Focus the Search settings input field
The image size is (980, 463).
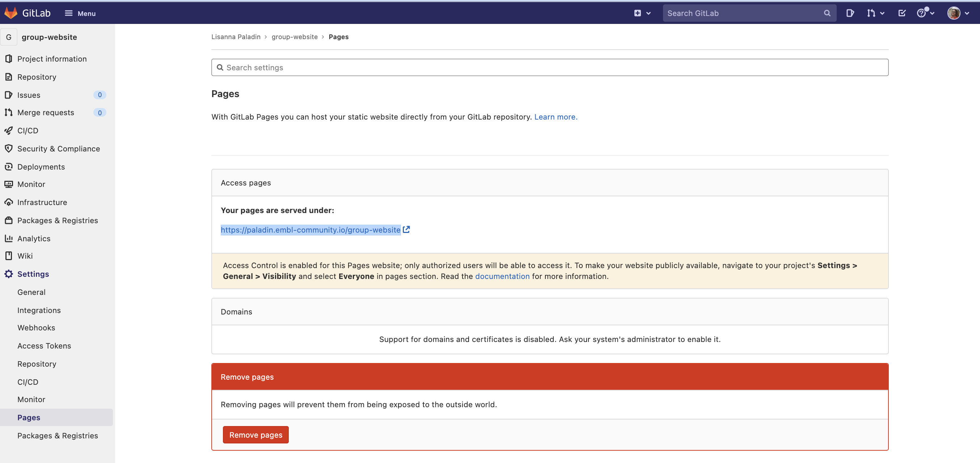(550, 67)
